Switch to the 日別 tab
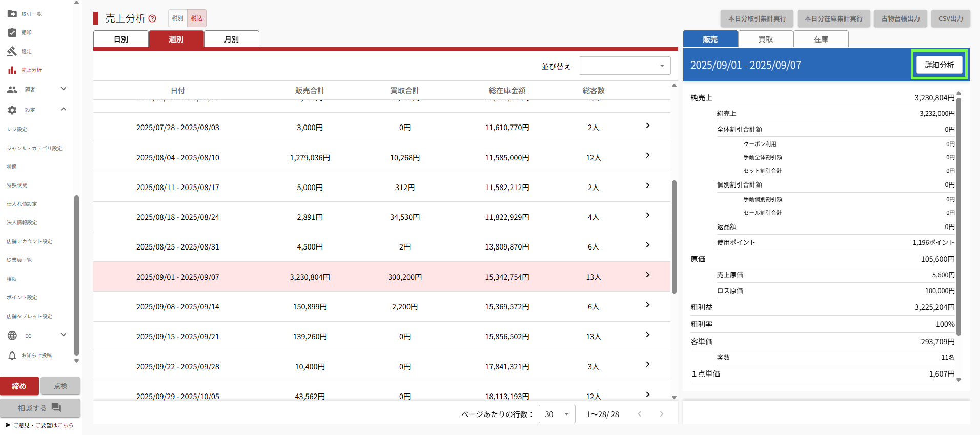 pos(121,39)
